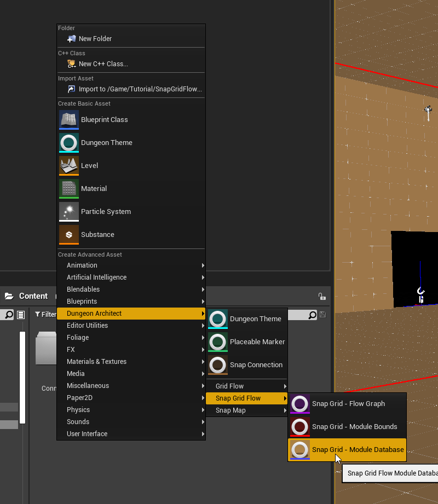Screen dimensions: 438x504
Task: Select Snap Grid - Module Database
Action: [x=357, y=450]
